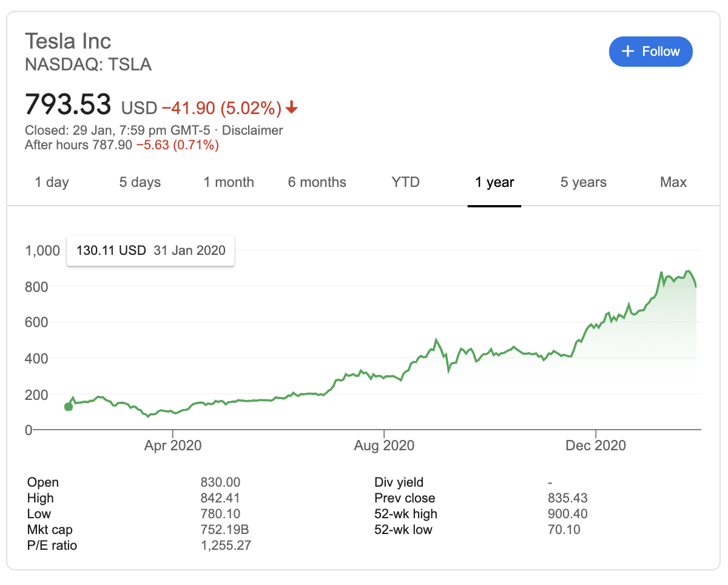Viewport: 728px width, 585px height.
Task: Click the 52-wk high label
Action: 406,514
